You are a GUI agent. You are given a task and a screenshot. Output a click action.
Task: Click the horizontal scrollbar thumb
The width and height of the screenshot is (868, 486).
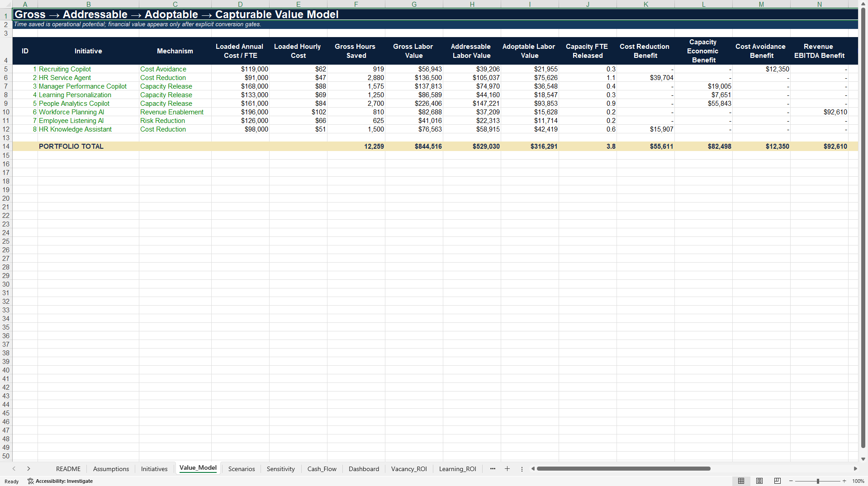pos(623,469)
